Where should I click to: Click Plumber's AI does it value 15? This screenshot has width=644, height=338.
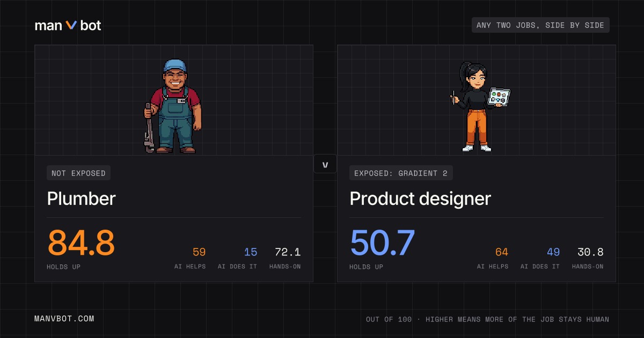pos(251,252)
